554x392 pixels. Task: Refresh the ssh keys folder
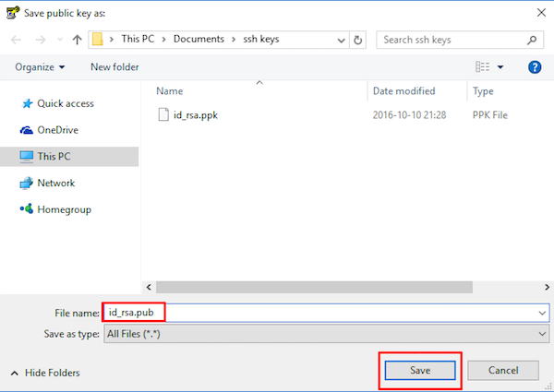[x=358, y=40]
